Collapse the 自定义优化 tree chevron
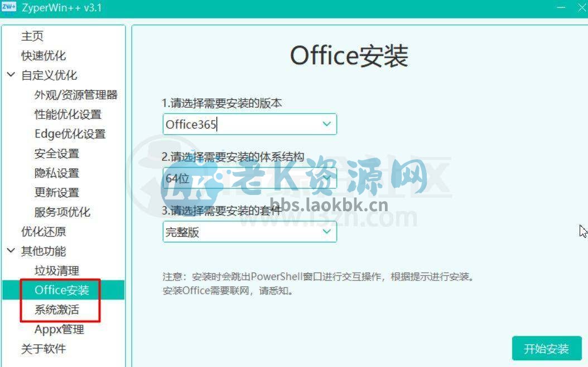 [11, 75]
